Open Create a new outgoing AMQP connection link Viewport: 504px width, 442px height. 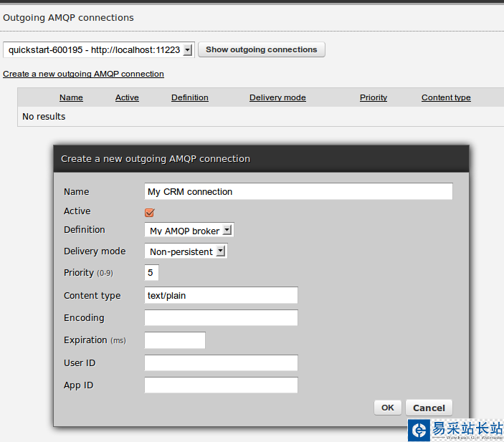point(83,74)
